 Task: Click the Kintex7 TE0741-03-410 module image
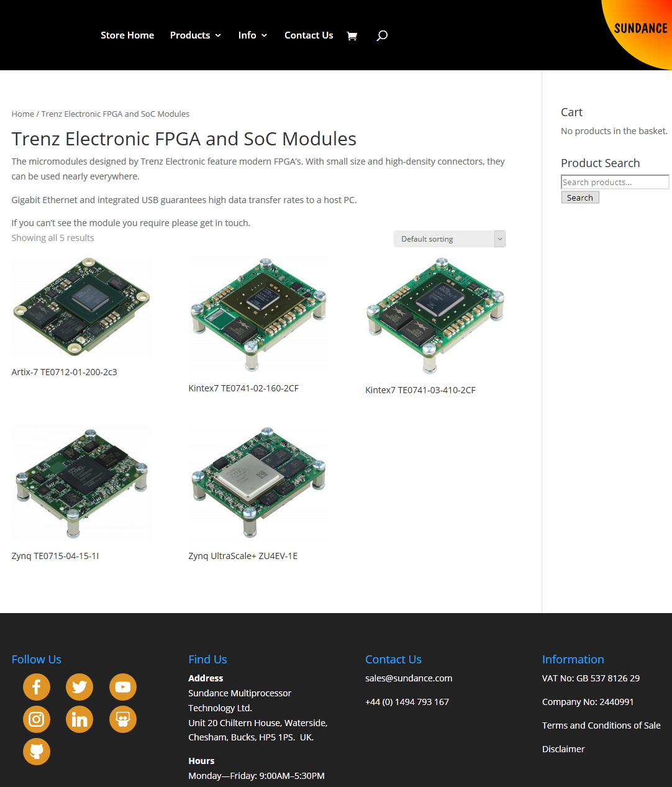tap(435, 316)
